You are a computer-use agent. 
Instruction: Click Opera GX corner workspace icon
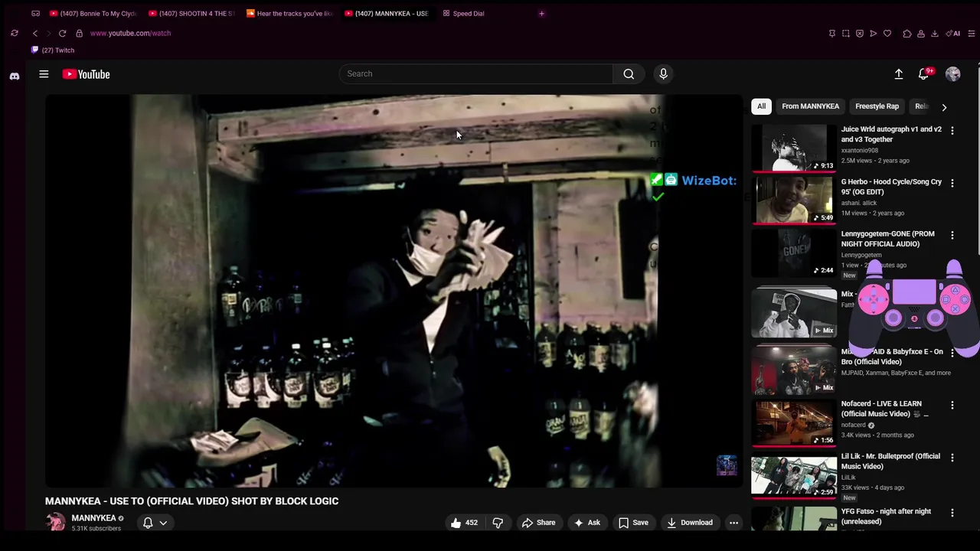(35, 13)
